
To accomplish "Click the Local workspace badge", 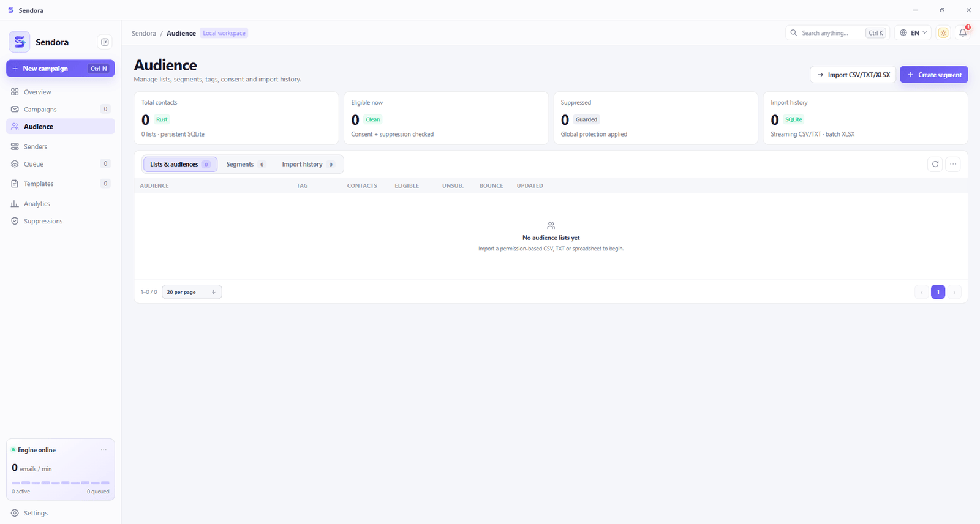I will pos(224,33).
